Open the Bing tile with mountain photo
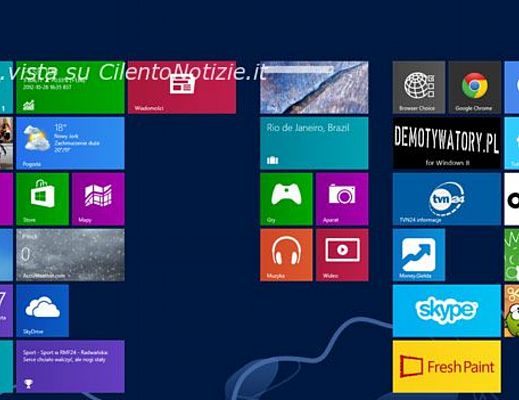Image resolution: width=519 pixels, height=400 pixels. tap(314, 87)
